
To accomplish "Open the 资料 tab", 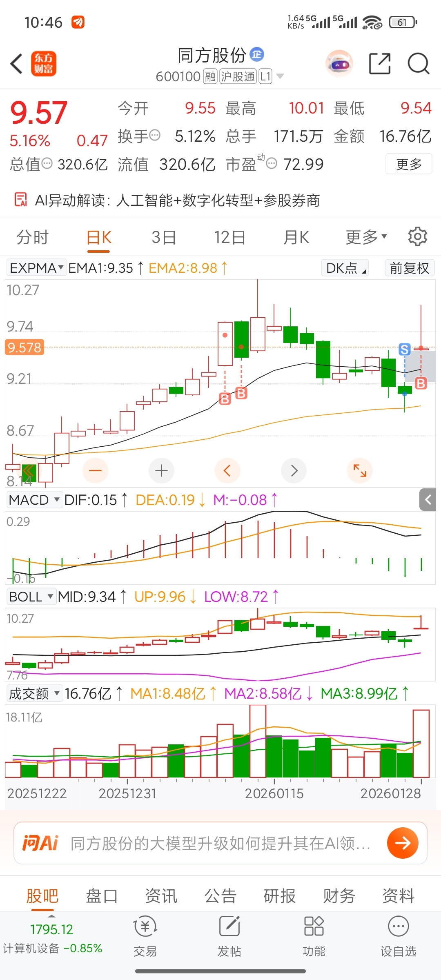I will click(398, 896).
